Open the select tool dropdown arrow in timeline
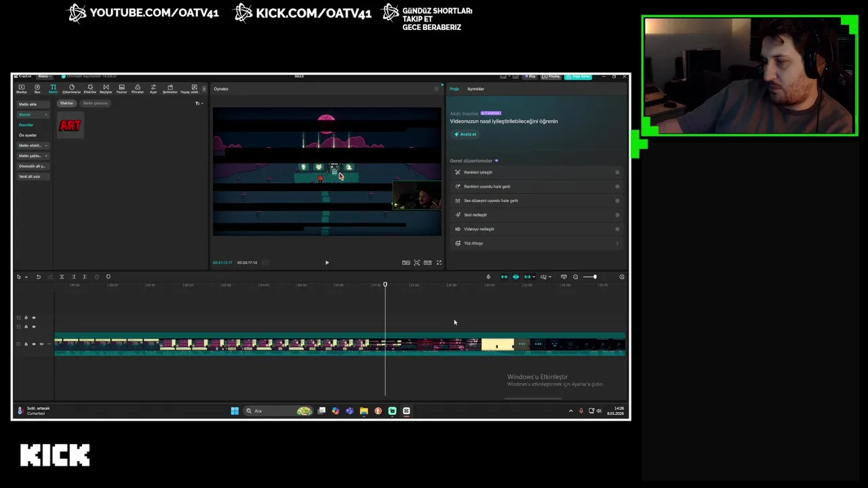Viewport: 868px width, 488px height. click(26, 277)
